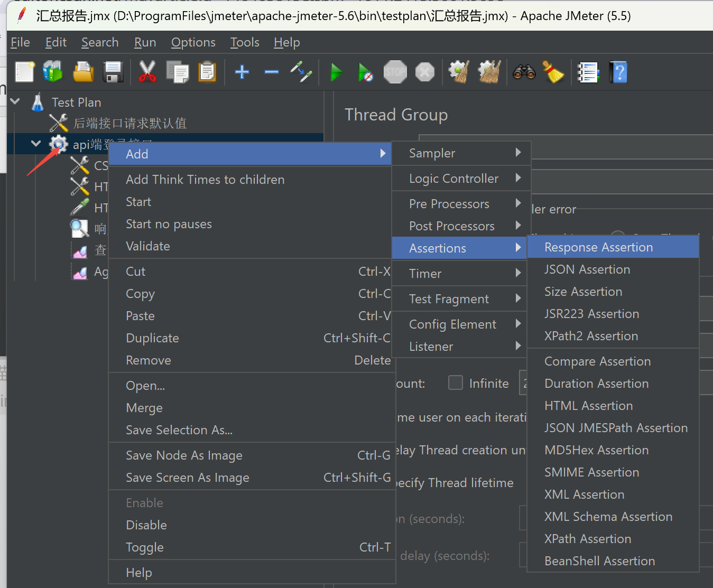Screen dimensions: 713x588
Task: Click the green Start arrow toolbar icon
Action: pos(336,72)
